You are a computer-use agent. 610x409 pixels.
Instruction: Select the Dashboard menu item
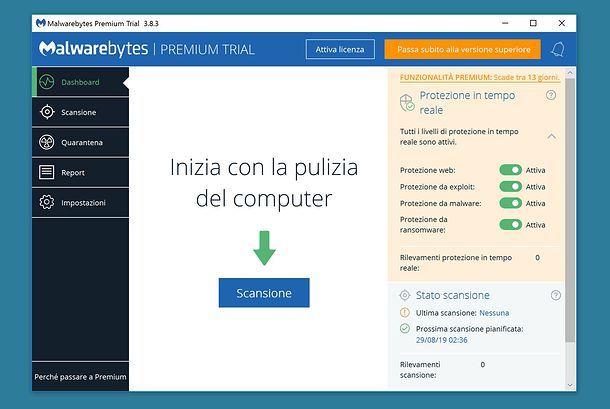click(81, 82)
